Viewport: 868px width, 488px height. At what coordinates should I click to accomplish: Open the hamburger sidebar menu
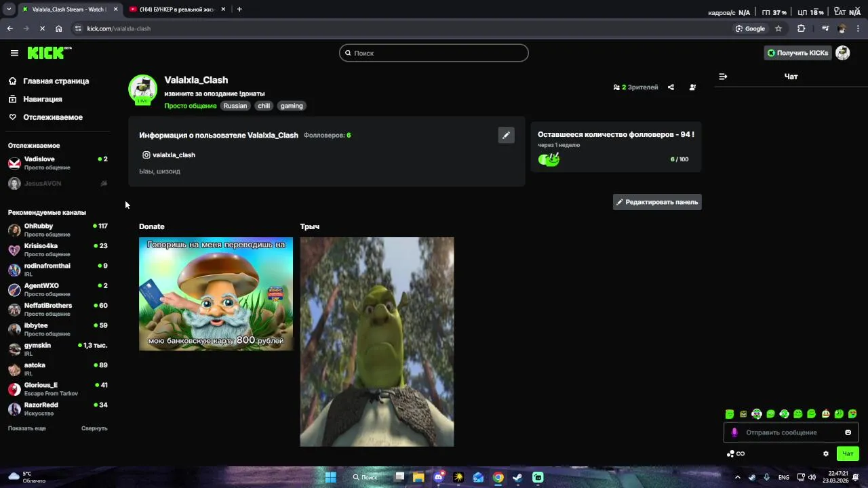coord(14,53)
